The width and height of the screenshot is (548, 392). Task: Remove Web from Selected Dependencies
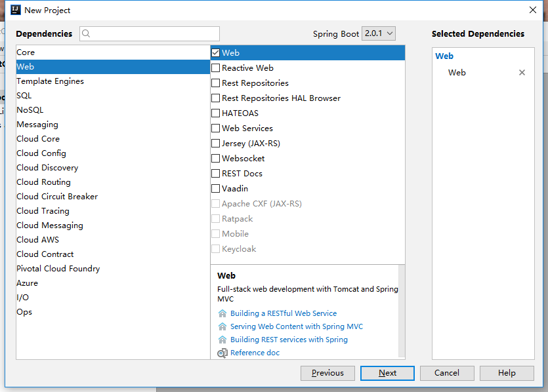tap(522, 73)
